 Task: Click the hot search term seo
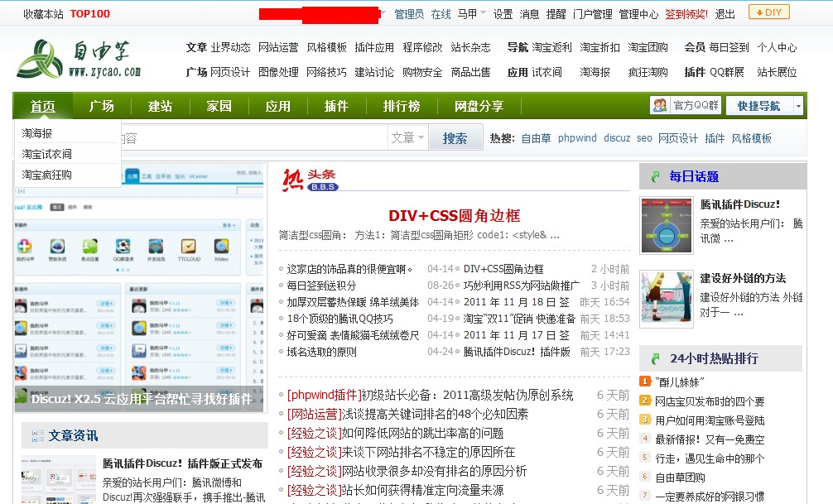(x=644, y=138)
